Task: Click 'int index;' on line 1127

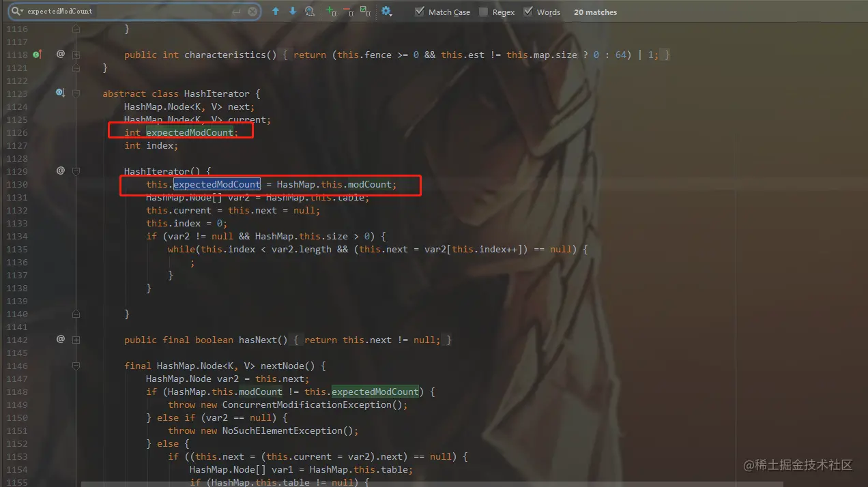Action: click(151, 145)
